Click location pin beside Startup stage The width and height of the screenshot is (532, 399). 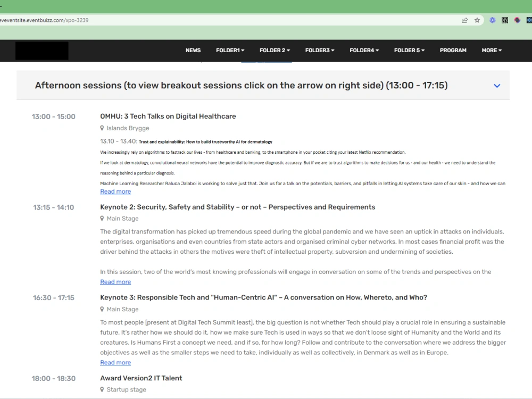click(x=102, y=389)
